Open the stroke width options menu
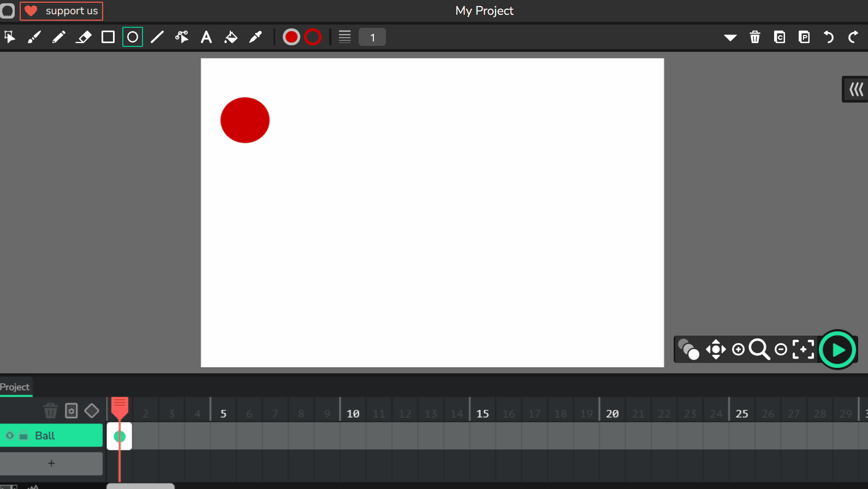This screenshot has height=489, width=868. point(344,37)
